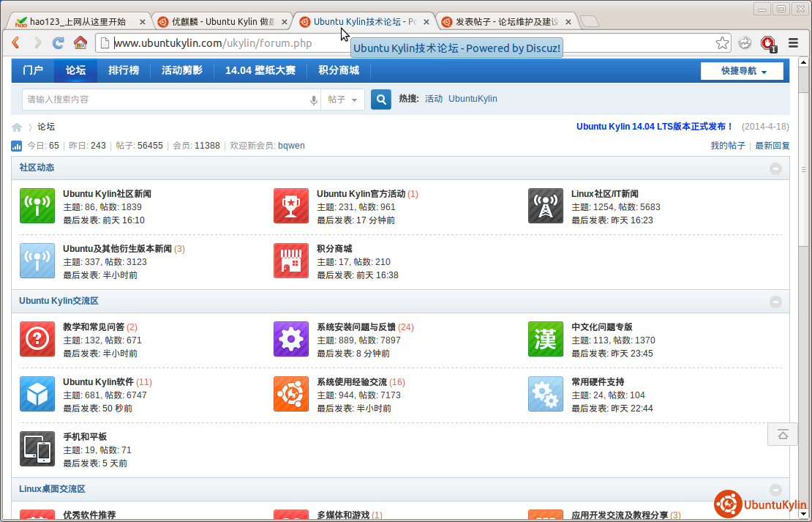Click the 教学和常见问答 question mark icon

pos(37,339)
